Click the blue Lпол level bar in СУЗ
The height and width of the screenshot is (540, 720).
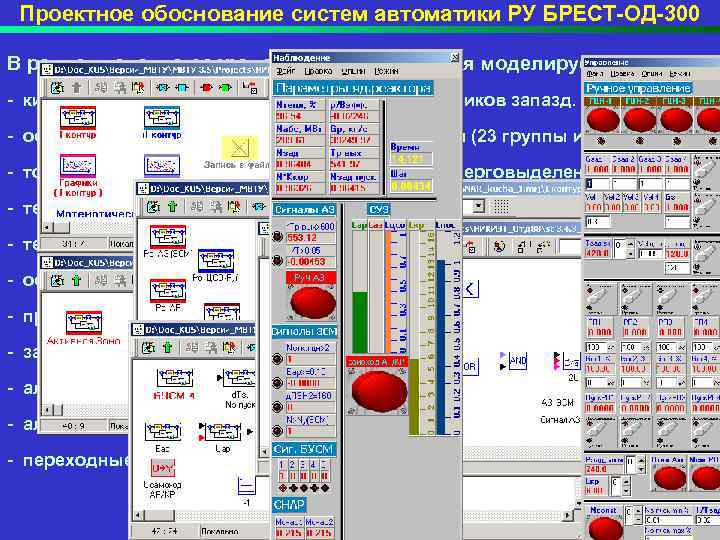click(x=441, y=347)
